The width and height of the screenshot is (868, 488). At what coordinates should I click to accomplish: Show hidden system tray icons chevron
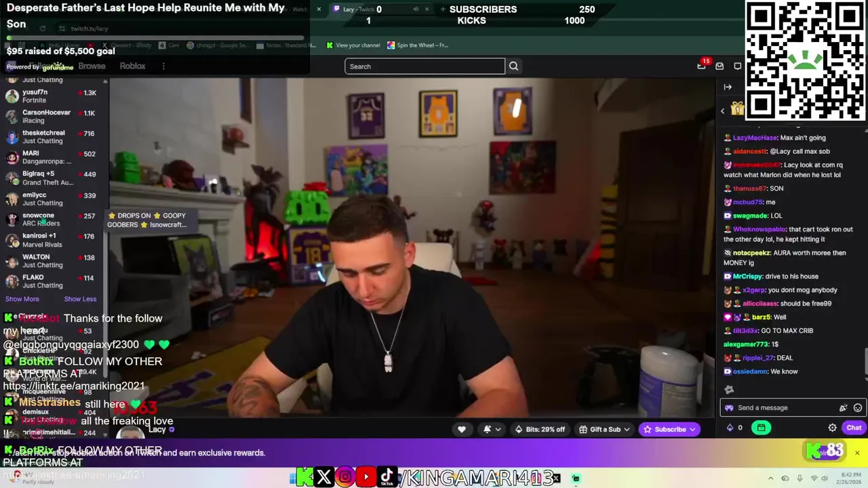coord(772,479)
